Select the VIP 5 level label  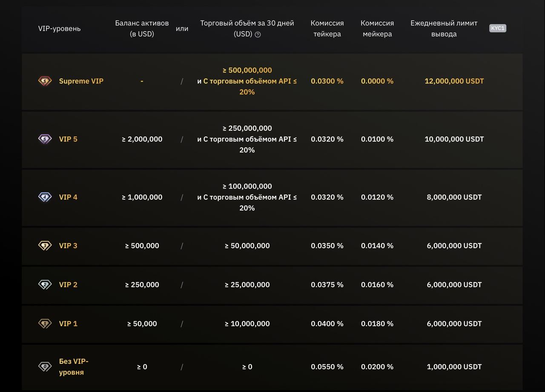[x=68, y=139]
